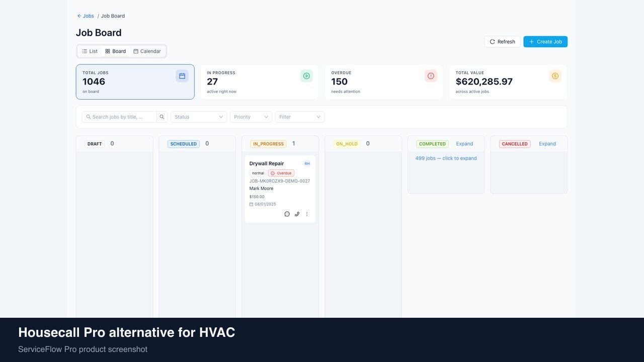Select the Total Jobs stat card
This screenshot has height=362, width=644.
pyautogui.click(x=135, y=82)
